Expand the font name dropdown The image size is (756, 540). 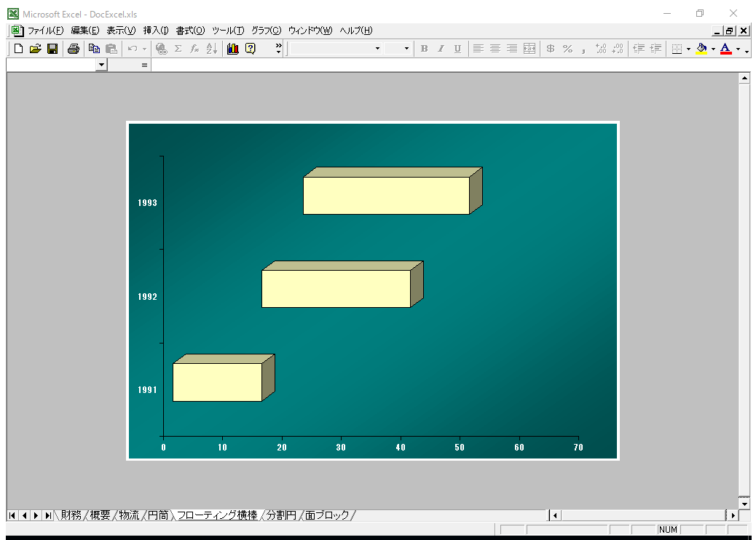point(377,49)
